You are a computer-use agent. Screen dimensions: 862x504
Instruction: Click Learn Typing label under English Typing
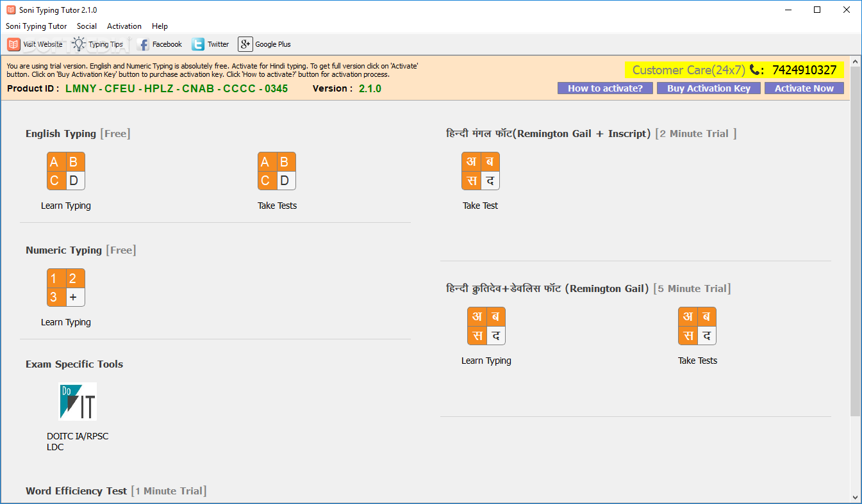pos(66,206)
